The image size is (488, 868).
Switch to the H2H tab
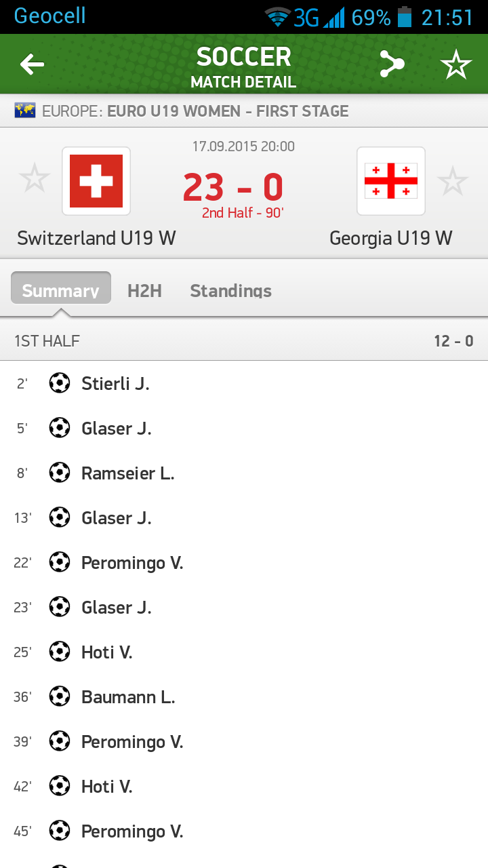tap(144, 290)
